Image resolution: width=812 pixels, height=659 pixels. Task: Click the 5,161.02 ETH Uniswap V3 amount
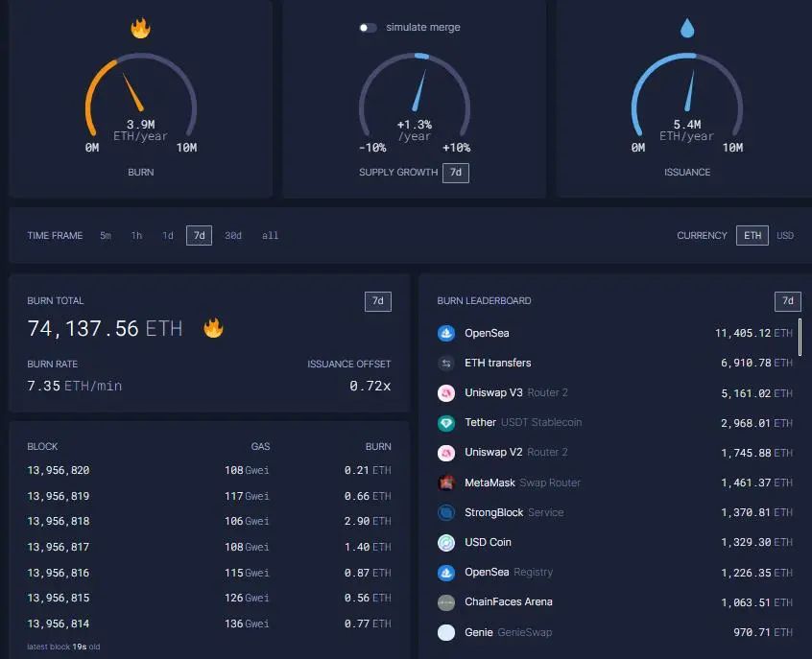(756, 393)
